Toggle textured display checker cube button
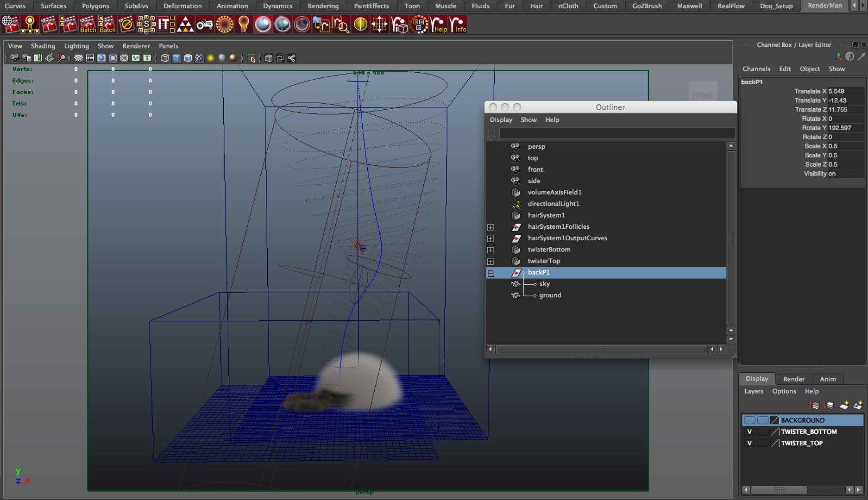Screen dimensions: 868x500 (199, 58)
